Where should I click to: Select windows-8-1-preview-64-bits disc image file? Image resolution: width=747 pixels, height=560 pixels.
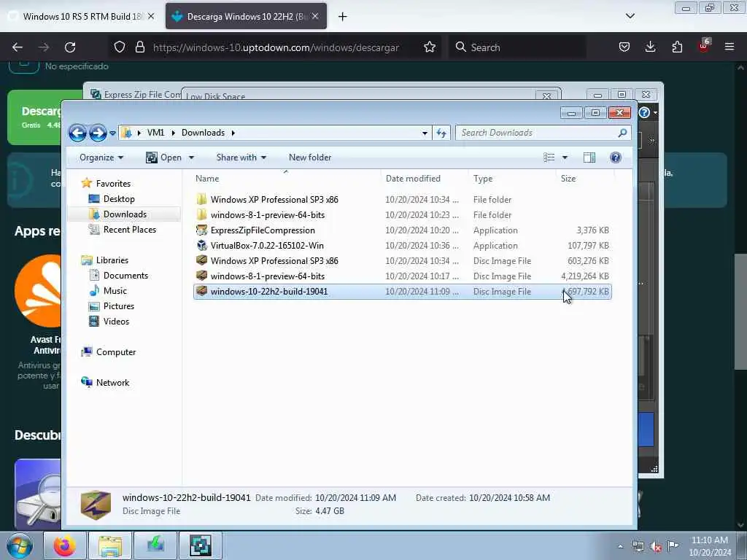click(x=403, y=276)
